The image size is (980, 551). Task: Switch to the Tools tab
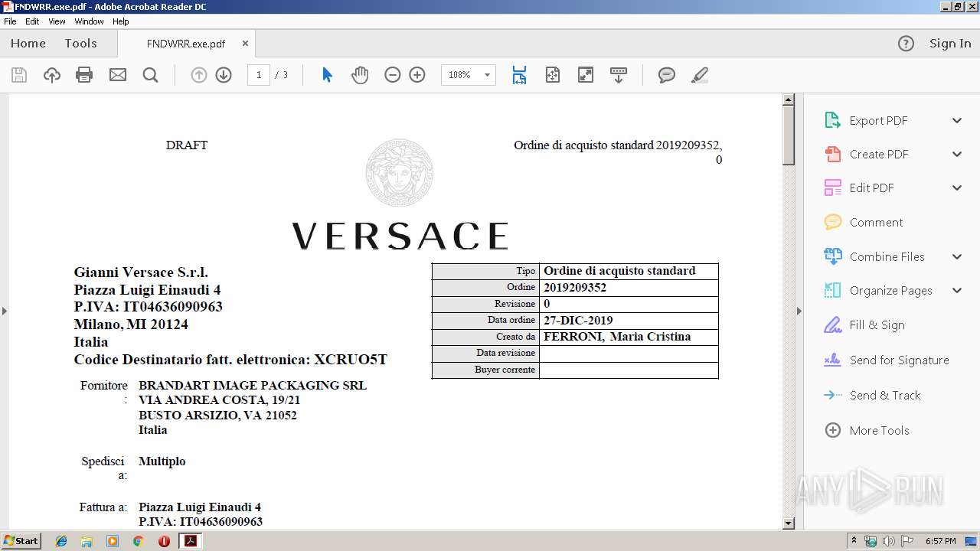tap(80, 44)
